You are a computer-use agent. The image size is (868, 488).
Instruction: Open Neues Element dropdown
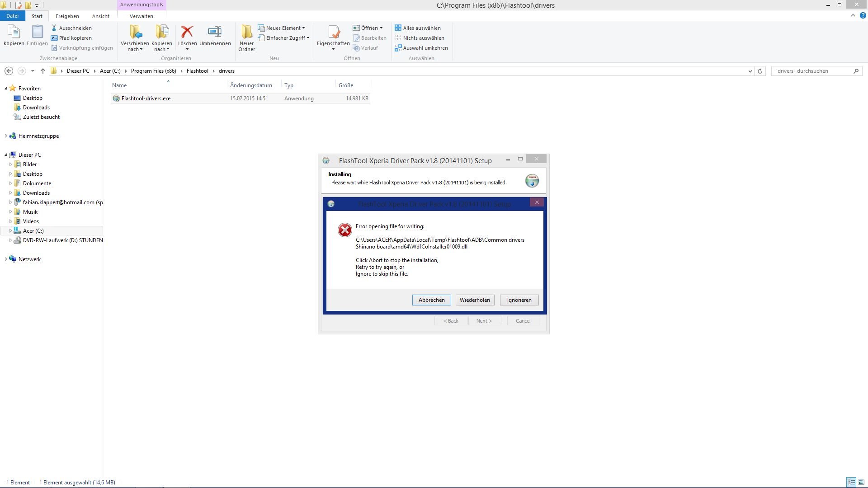282,28
